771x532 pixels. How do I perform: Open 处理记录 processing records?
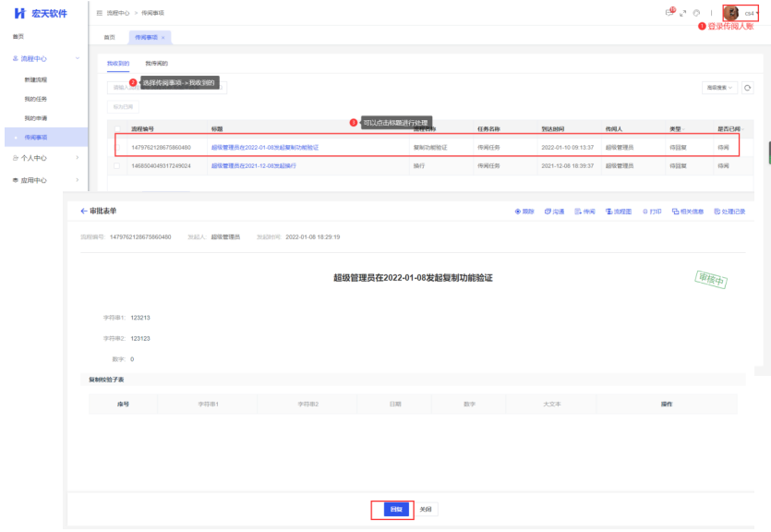click(729, 212)
